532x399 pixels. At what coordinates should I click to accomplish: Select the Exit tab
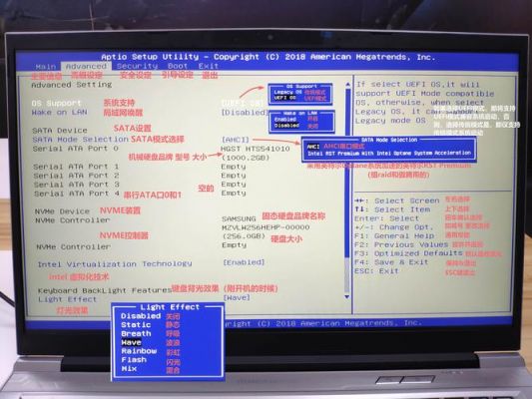pyautogui.click(x=209, y=66)
